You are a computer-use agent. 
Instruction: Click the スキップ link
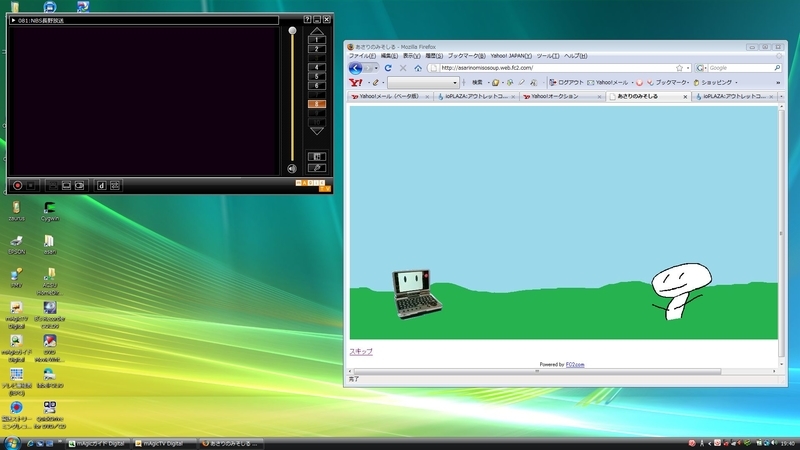361,352
